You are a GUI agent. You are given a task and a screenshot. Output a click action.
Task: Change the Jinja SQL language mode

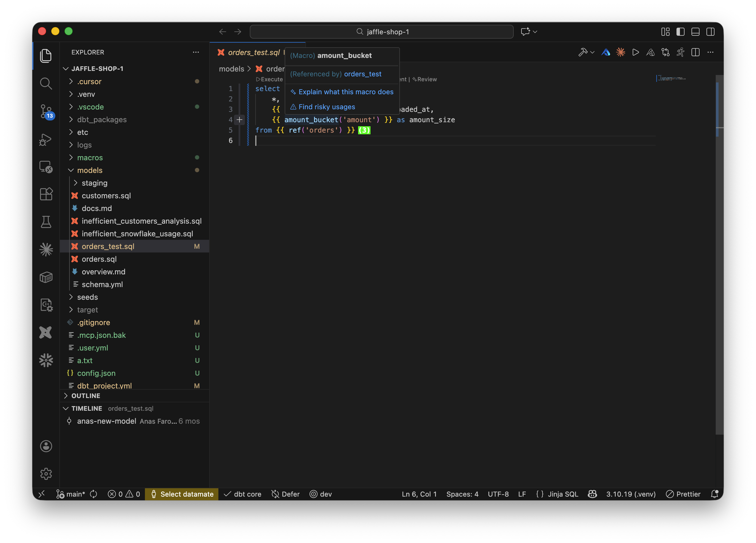tap(563, 494)
